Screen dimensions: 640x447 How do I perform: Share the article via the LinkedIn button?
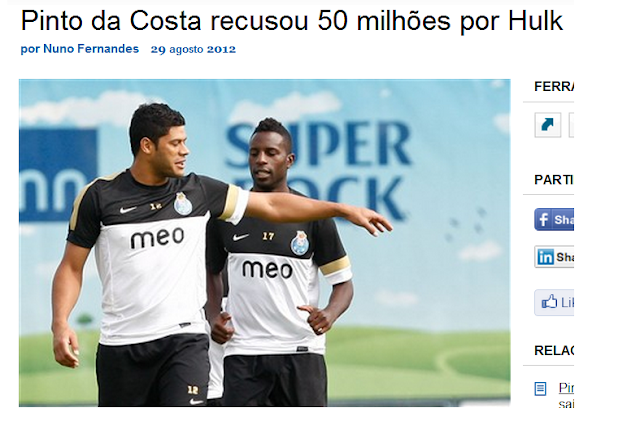(554, 257)
